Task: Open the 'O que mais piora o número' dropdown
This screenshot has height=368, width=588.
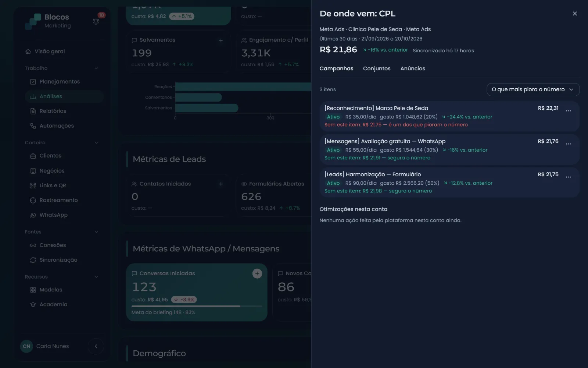Action: point(533,89)
